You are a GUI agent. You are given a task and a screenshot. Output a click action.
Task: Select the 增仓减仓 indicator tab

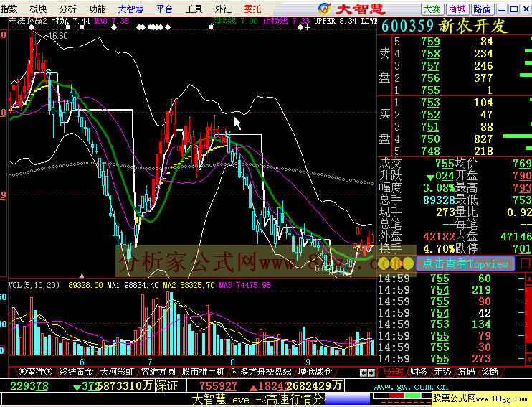[315, 372]
